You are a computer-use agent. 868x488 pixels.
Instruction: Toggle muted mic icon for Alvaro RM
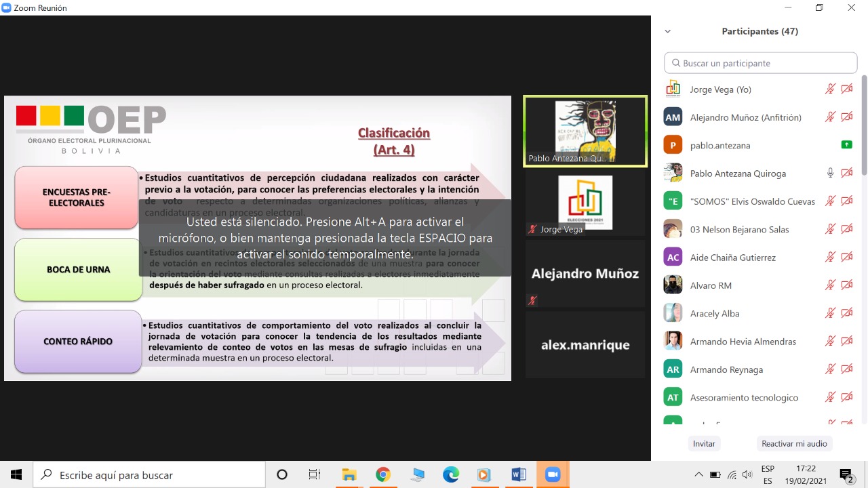pos(830,285)
